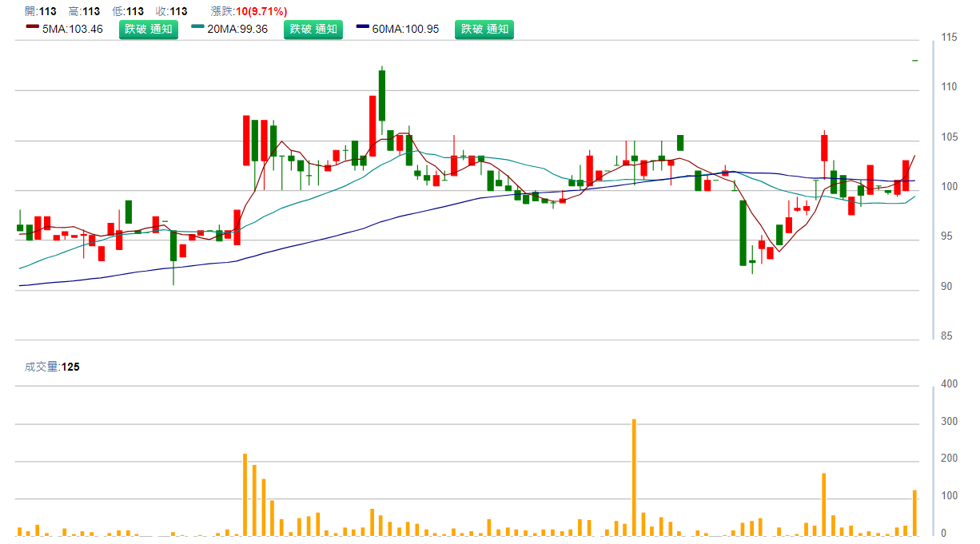Click the 200 volume axis label

click(950, 459)
